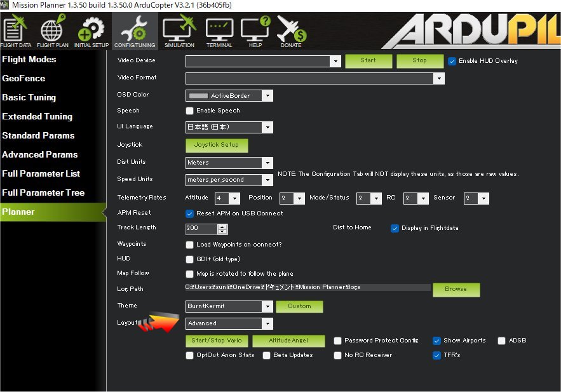This screenshot has height=392, width=561.
Task: Open Joystick Setup
Action: click(217, 145)
